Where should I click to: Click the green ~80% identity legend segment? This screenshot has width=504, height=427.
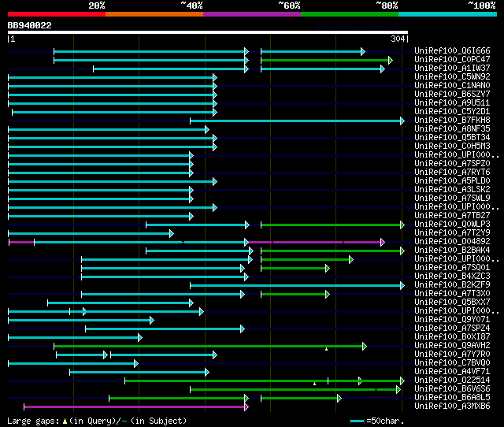pyautogui.click(x=350, y=14)
